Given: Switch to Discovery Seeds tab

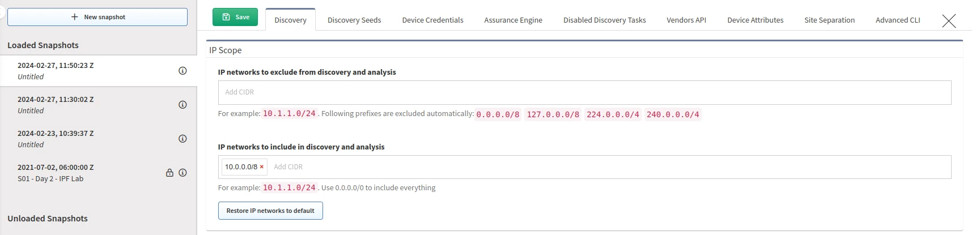Looking at the screenshot, I should pos(354,20).
